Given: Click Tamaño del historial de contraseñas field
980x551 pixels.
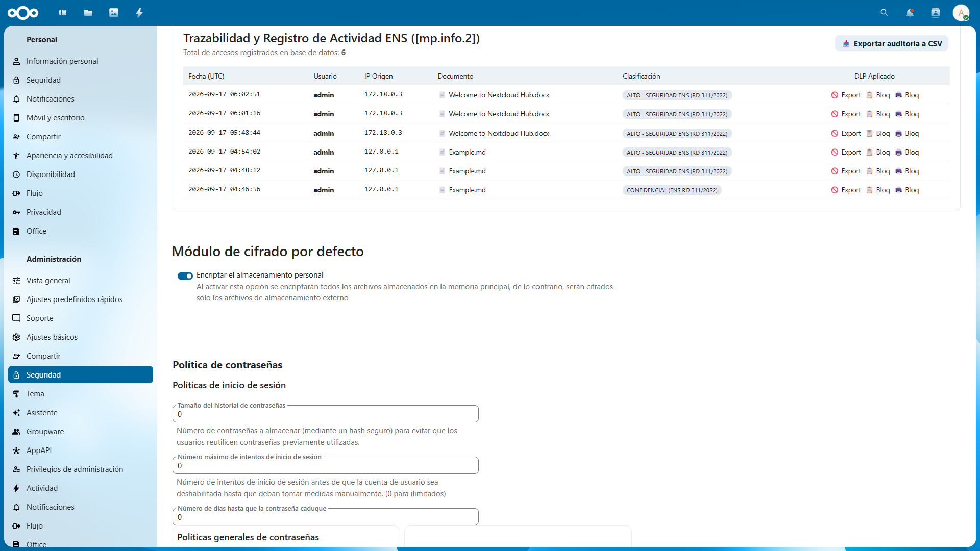Looking at the screenshot, I should [326, 414].
